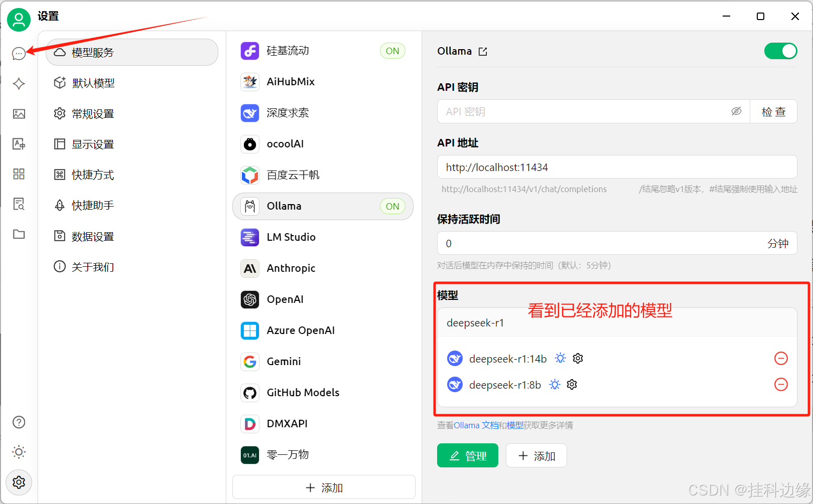Select the Anthropic provider
Screen dimensions: 813x504
[323, 268]
